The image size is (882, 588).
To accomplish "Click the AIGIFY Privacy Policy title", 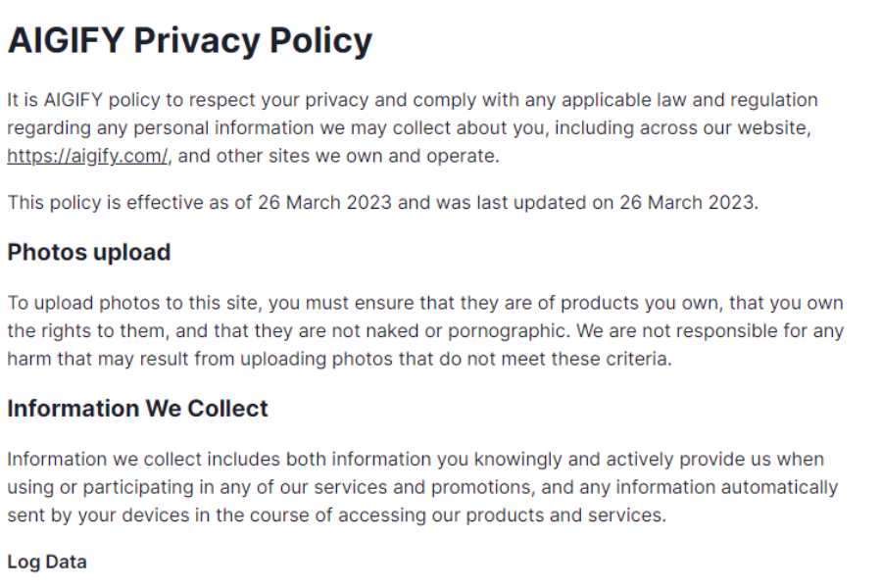I will 190,41.
